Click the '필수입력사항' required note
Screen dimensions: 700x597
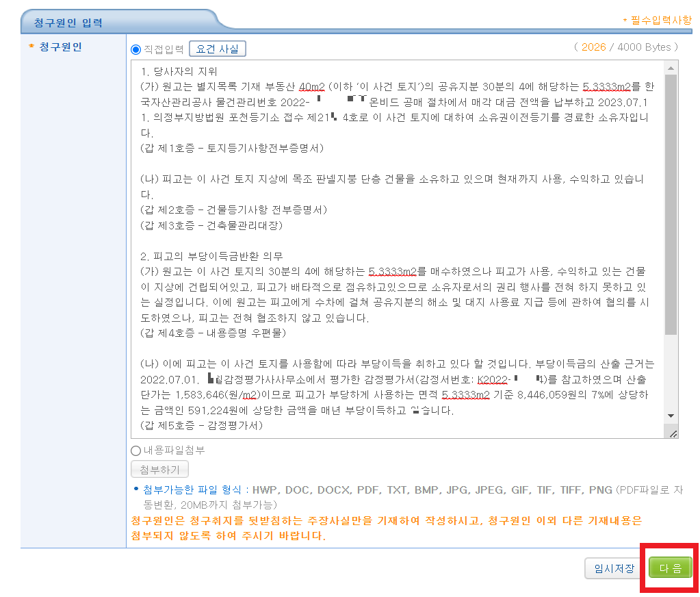(x=661, y=20)
